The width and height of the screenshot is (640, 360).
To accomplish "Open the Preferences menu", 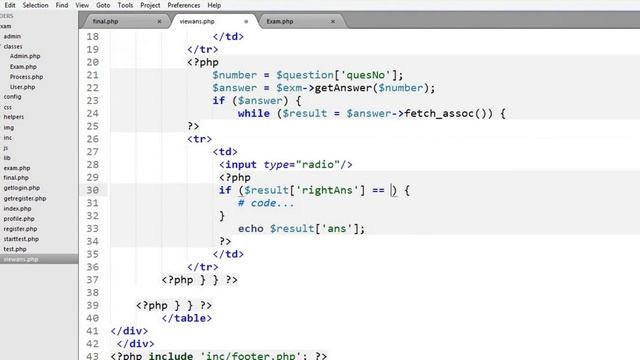I will [x=184, y=5].
